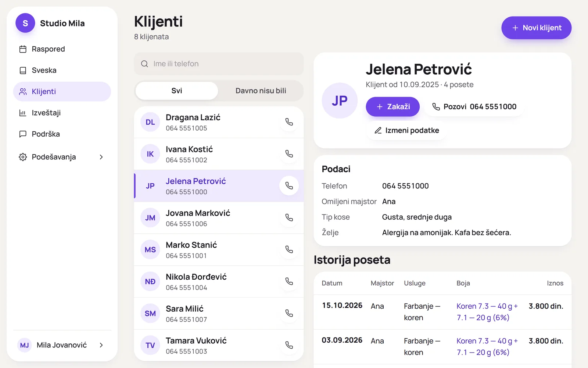The height and width of the screenshot is (368, 588).
Task: Click the 15.10.2026 visit date
Action: [x=342, y=305]
